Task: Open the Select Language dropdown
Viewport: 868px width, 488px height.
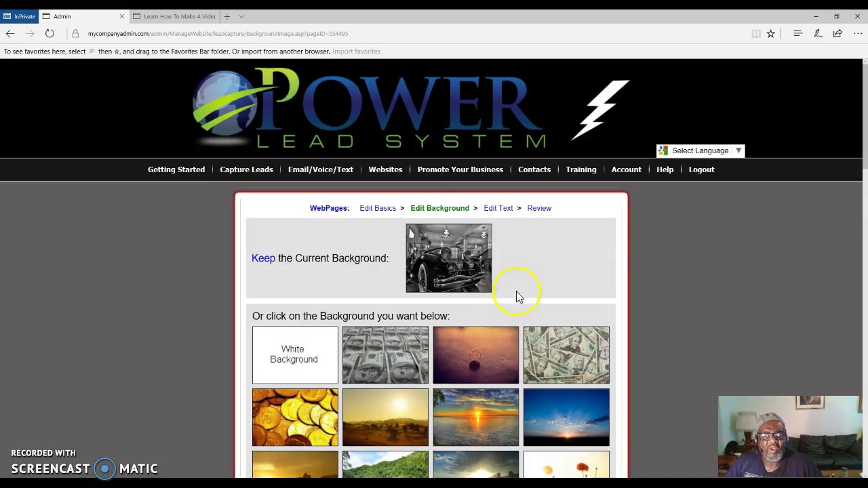Action: point(701,150)
